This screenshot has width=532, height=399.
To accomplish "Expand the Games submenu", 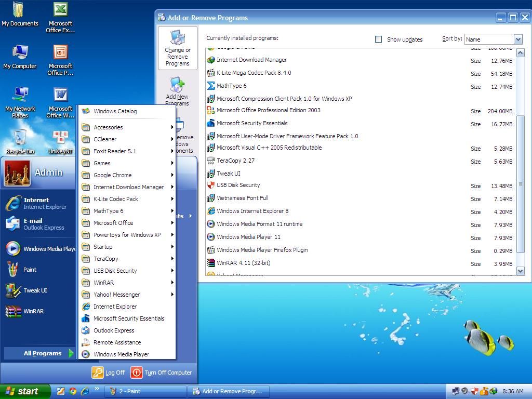I will (x=127, y=163).
